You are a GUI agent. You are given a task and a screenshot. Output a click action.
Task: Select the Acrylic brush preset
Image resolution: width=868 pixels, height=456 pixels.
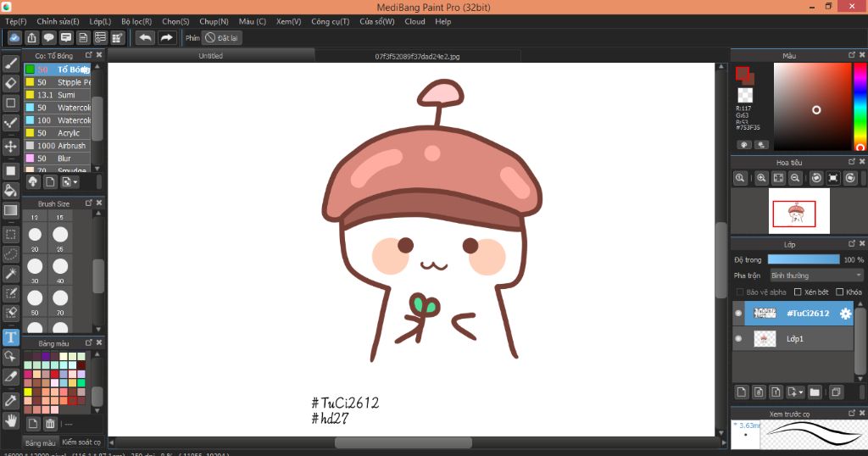(57, 133)
